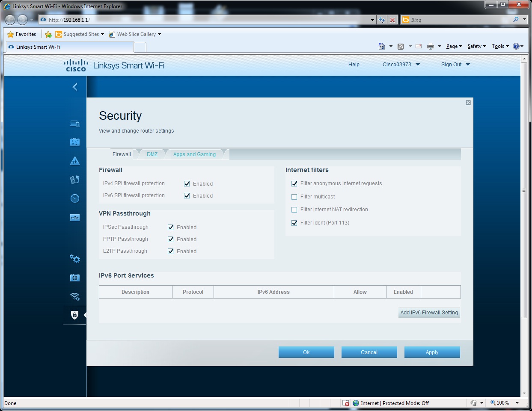Toggle IPv4 SPI firewall protection checkbox
This screenshot has height=411, width=532.
point(187,183)
